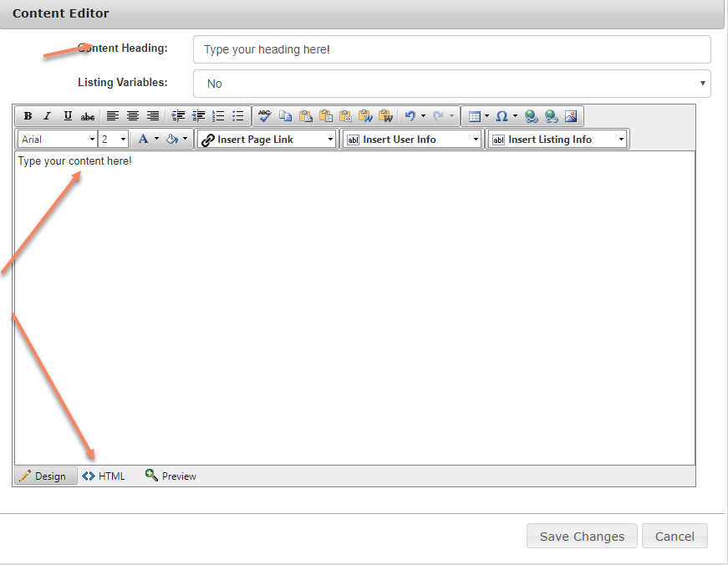Align text to the right
The image size is (728, 565).
tap(153, 116)
